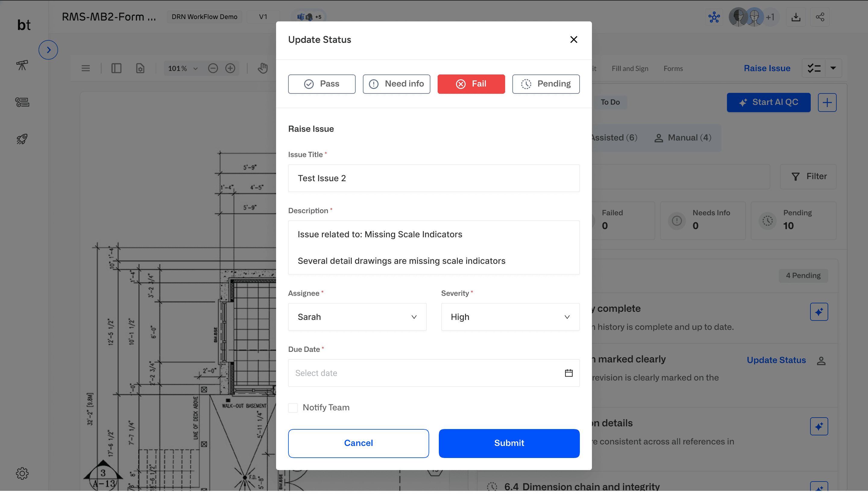Click the bt logo

tap(24, 25)
